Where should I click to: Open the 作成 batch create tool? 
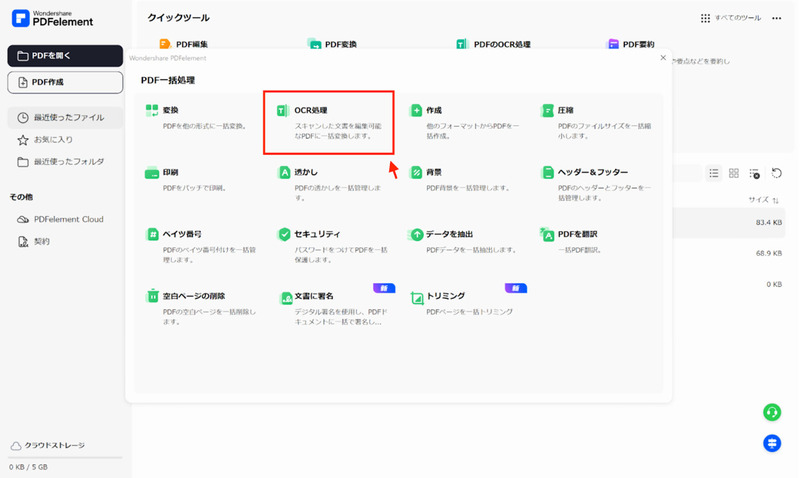pyautogui.click(x=465, y=122)
